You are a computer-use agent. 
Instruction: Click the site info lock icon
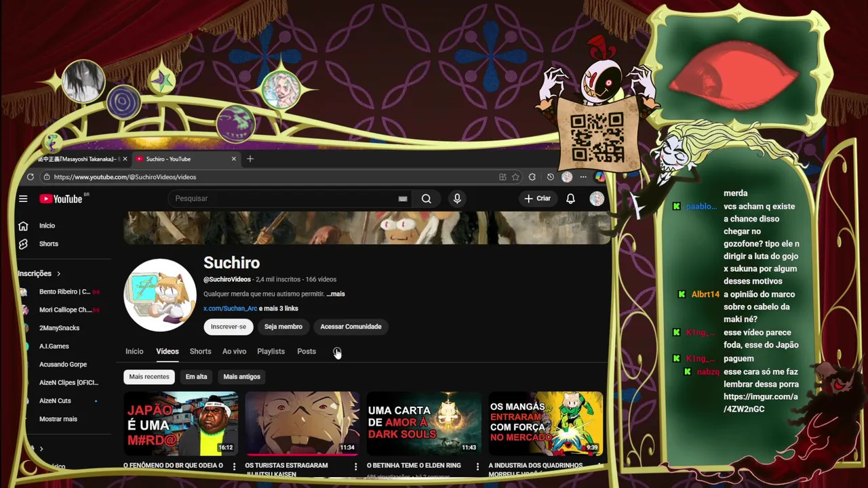tap(46, 177)
